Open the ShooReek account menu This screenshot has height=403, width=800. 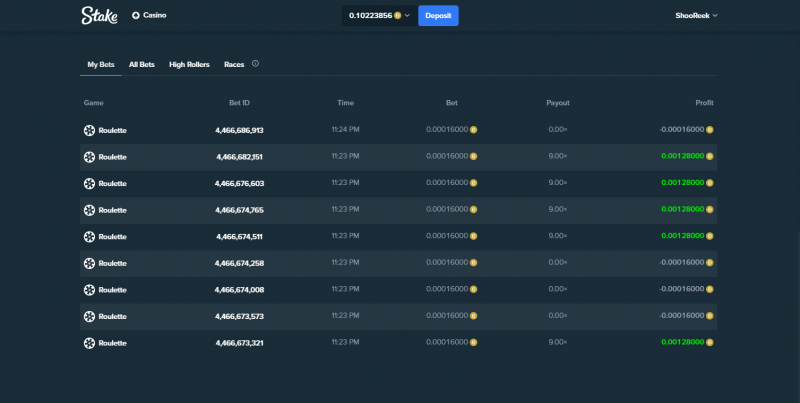[x=696, y=15]
